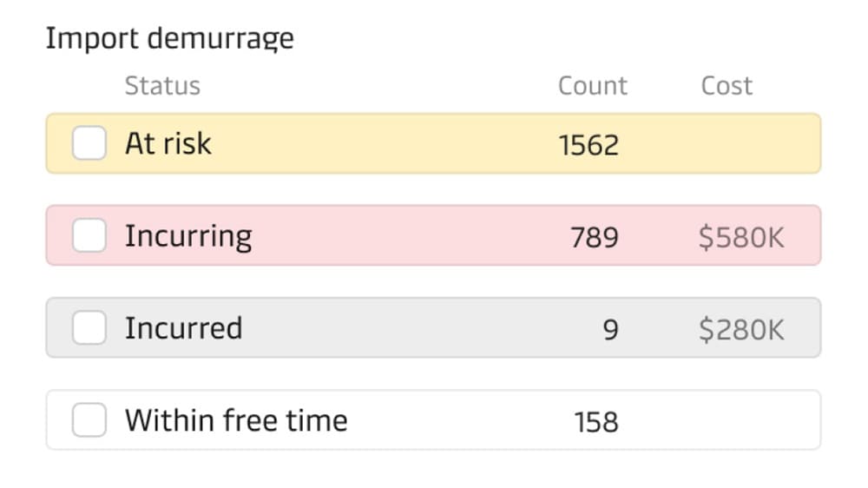The width and height of the screenshot is (868, 488).
Task: Tick the Incurring status checkbox
Action: 89,235
